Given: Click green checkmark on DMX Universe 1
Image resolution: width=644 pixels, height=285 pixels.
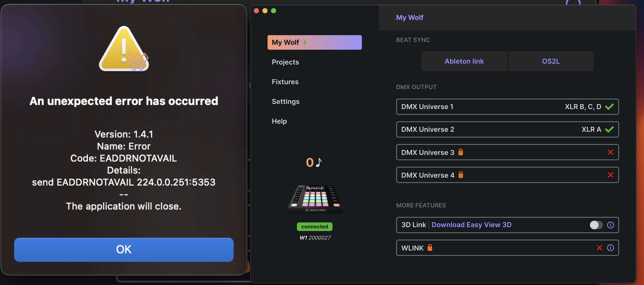Looking at the screenshot, I should coord(609,107).
